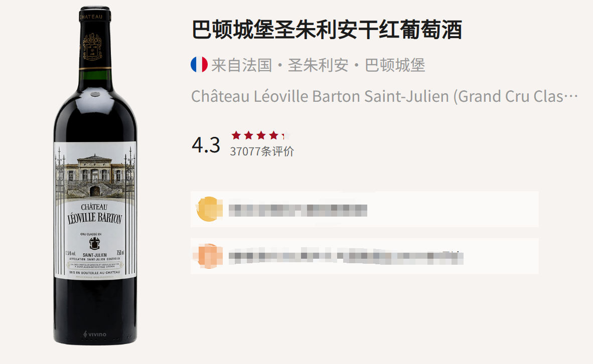The image size is (593, 364).
Task: Open the 圣朱利安 region link
Action: pyautogui.click(x=318, y=65)
